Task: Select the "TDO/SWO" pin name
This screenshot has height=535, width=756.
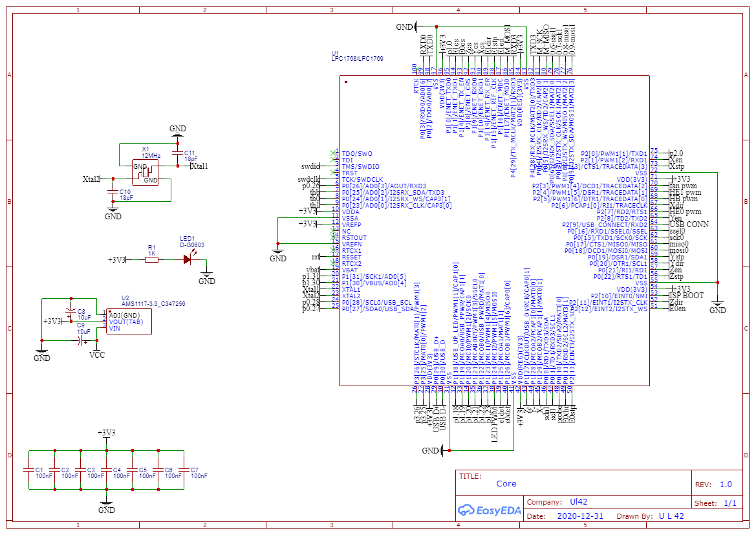Action: [357, 154]
